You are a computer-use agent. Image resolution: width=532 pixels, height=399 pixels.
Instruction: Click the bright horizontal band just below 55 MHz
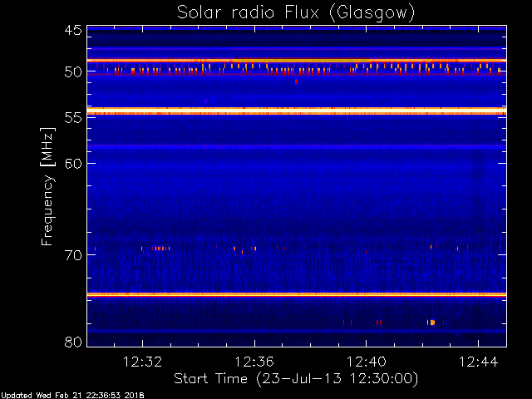pyautogui.click(x=295, y=111)
